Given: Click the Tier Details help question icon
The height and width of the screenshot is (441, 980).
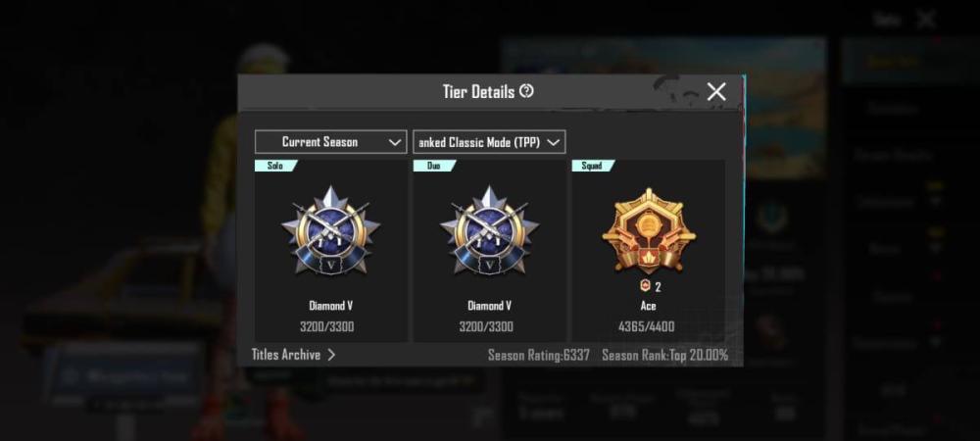Looking at the screenshot, I should pos(526,92).
